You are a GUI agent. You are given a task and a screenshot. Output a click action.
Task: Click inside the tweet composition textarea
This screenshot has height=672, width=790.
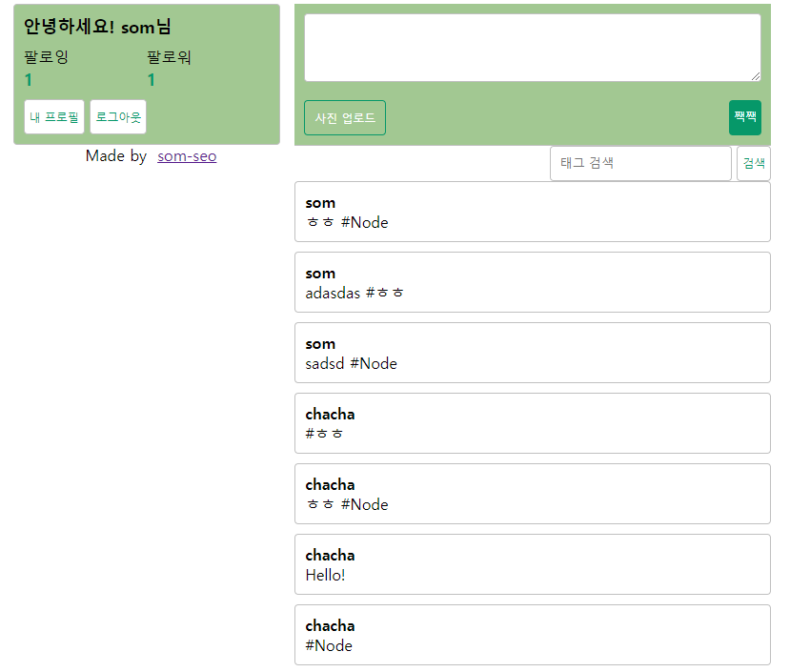(530, 46)
